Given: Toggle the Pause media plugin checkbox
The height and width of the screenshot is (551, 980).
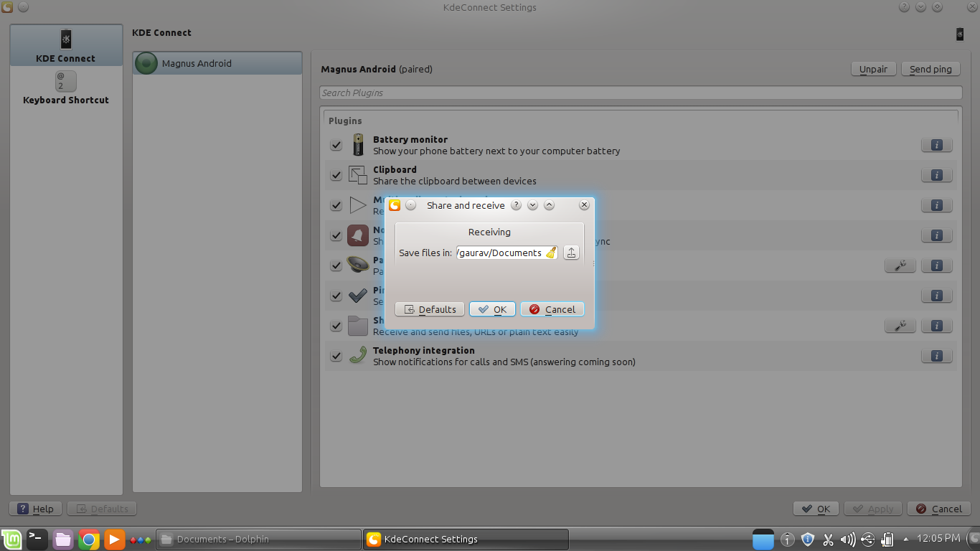Looking at the screenshot, I should pos(336,265).
